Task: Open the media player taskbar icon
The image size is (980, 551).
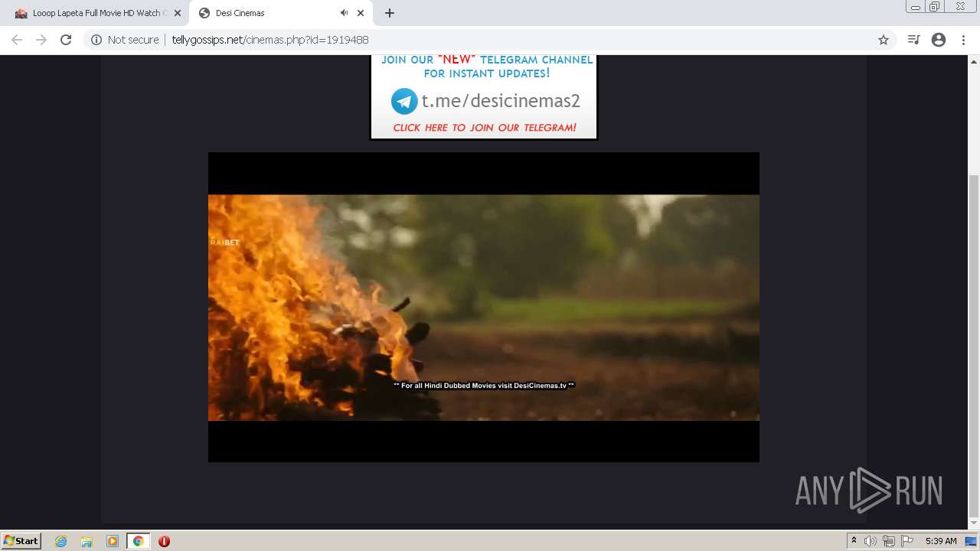Action: [x=113, y=541]
